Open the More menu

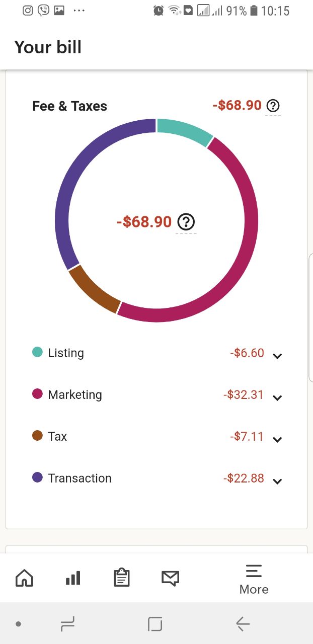point(254,579)
